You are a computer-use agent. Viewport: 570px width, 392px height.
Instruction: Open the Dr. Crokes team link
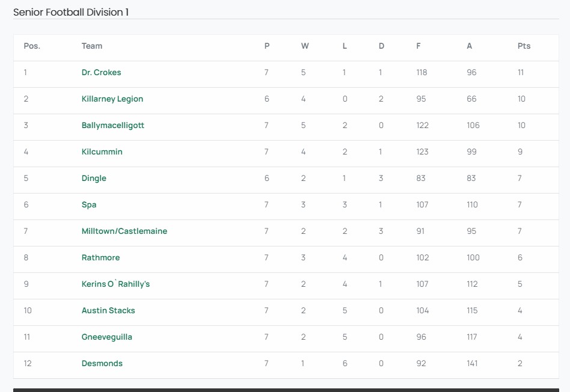point(101,72)
